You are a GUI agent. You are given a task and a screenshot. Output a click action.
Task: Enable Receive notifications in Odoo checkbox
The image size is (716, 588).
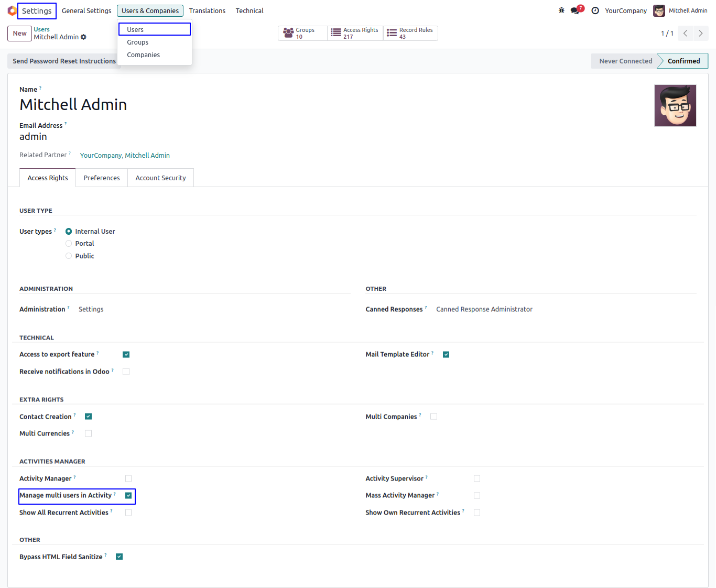tap(126, 372)
